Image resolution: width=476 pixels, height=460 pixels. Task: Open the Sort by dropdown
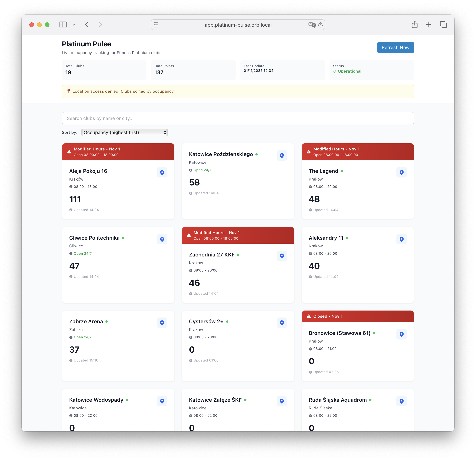pos(125,132)
